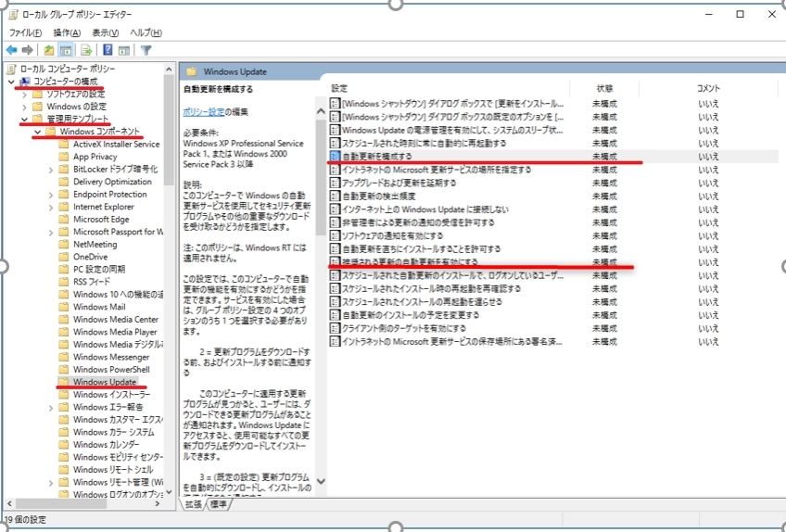This screenshot has width=786, height=532.
Task: Click the tree pane scroll down arrow
Action: click(x=169, y=492)
